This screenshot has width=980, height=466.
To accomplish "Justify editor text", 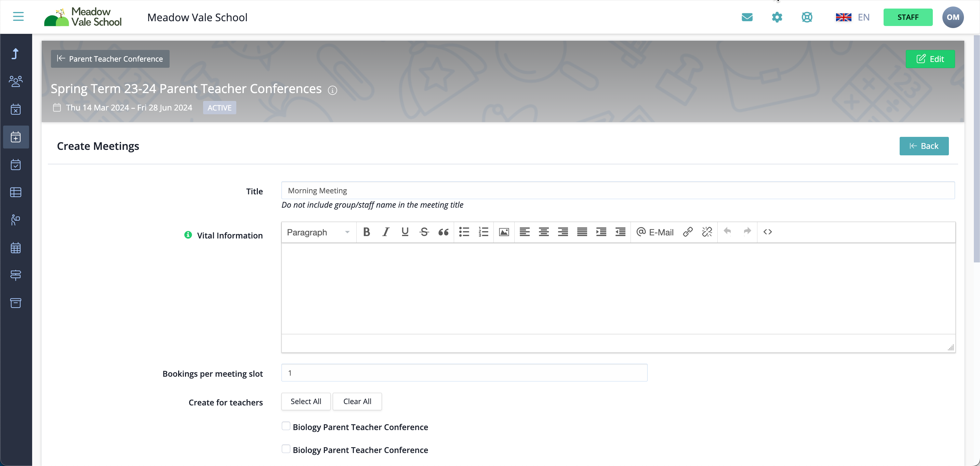I will click(x=582, y=232).
